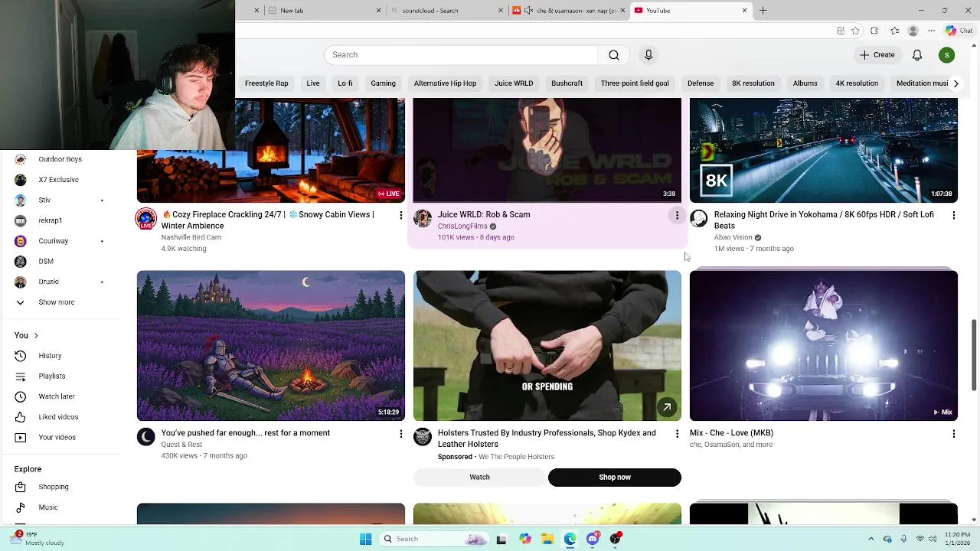Play the Mix - Che - Love thumbnail
Screen dimensions: 980x551
tap(824, 346)
